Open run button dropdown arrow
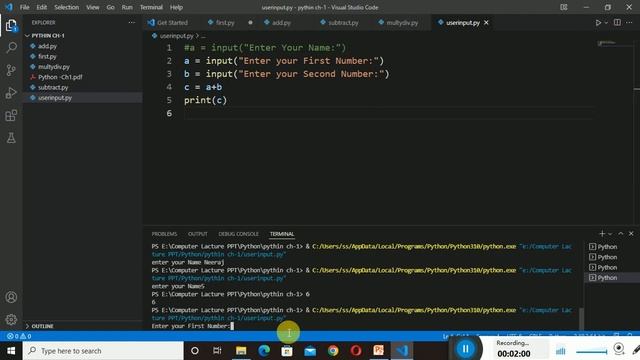Image resolution: width=640 pixels, height=360 pixels. pyautogui.click(x=606, y=23)
